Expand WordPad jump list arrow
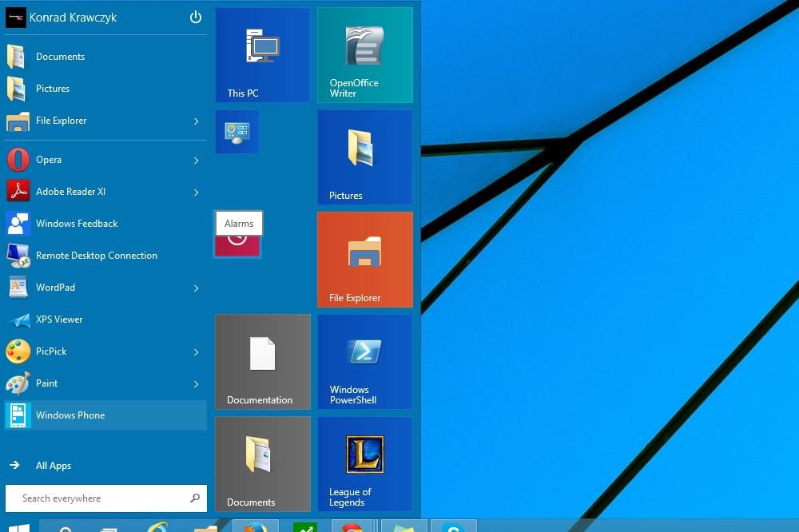799x532 pixels. click(x=197, y=288)
